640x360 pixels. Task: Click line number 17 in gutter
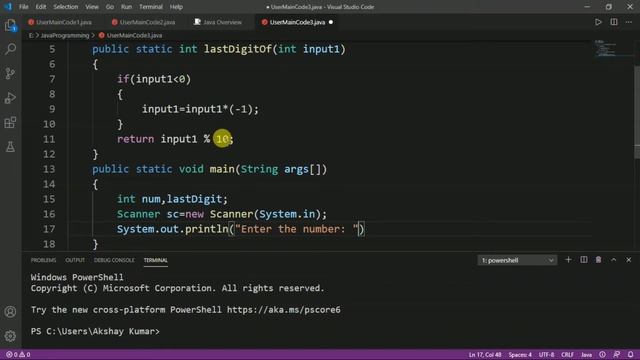49,229
